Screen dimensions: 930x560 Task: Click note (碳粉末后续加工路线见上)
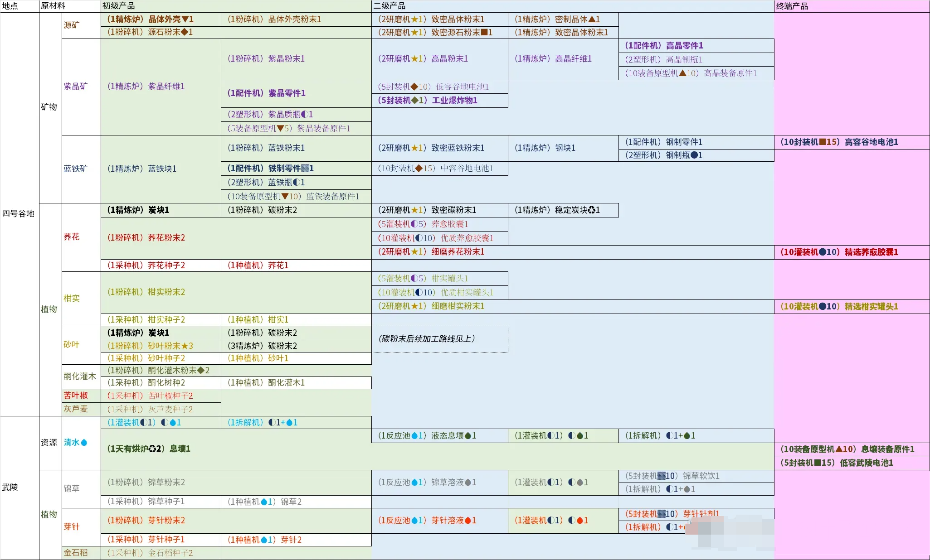(x=440, y=339)
